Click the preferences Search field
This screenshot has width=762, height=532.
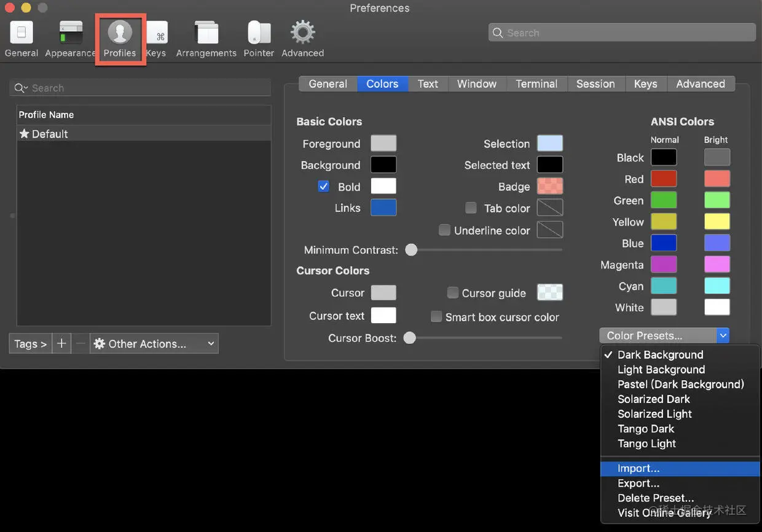point(622,33)
